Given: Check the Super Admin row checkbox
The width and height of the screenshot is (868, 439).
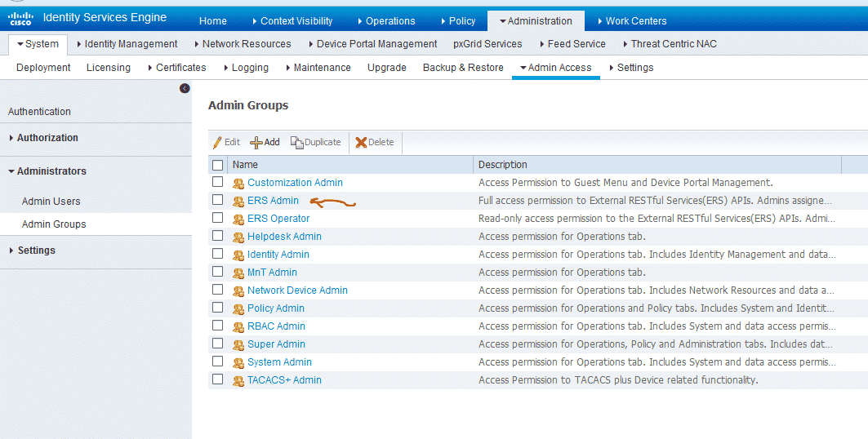Looking at the screenshot, I should (x=217, y=344).
